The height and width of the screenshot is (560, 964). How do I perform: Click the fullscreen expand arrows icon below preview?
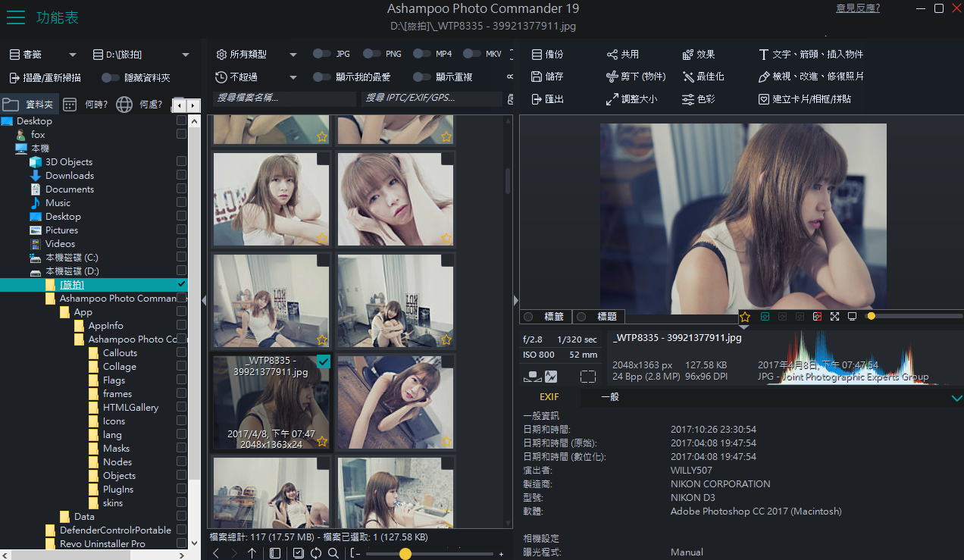(x=834, y=316)
